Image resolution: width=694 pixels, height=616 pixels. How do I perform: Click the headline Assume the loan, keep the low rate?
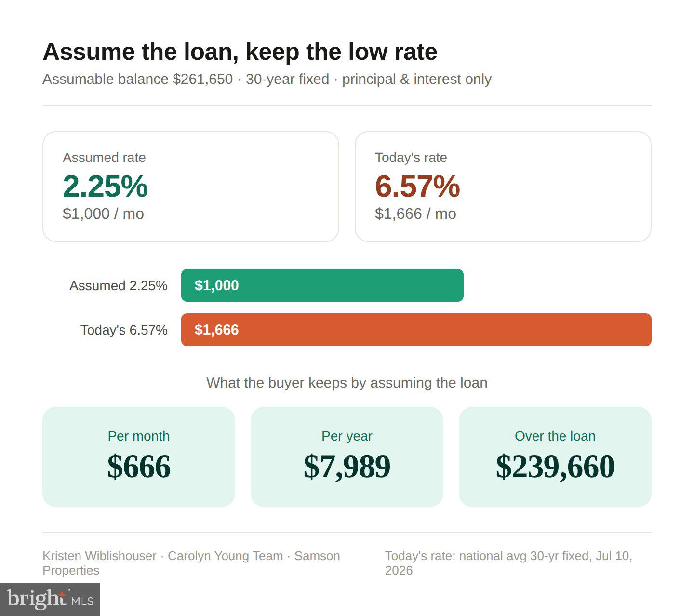(x=240, y=52)
